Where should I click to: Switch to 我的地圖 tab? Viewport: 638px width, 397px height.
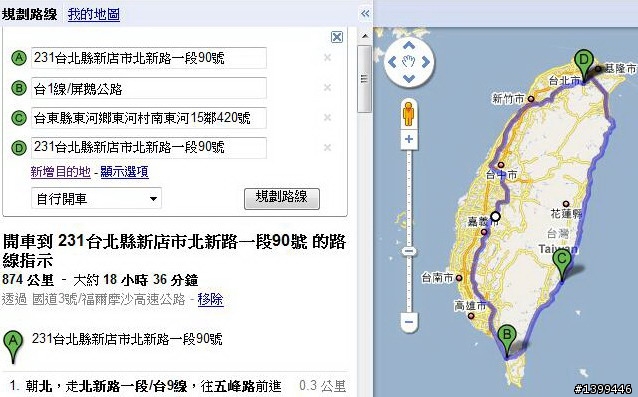pyautogui.click(x=94, y=14)
